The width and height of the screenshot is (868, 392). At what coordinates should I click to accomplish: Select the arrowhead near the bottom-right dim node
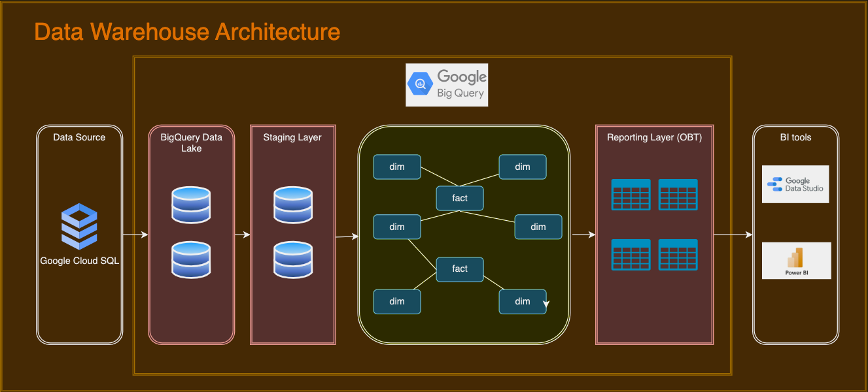pyautogui.click(x=547, y=303)
